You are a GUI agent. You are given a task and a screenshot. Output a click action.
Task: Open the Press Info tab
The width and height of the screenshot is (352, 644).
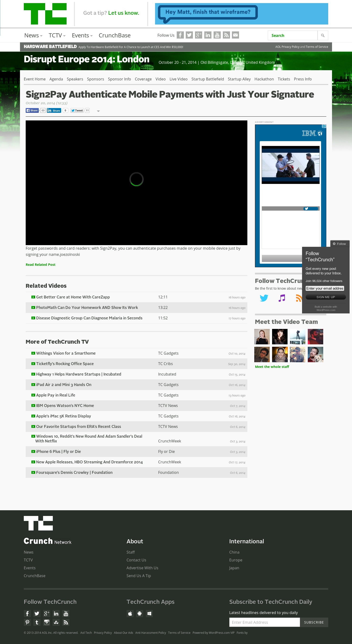point(303,79)
